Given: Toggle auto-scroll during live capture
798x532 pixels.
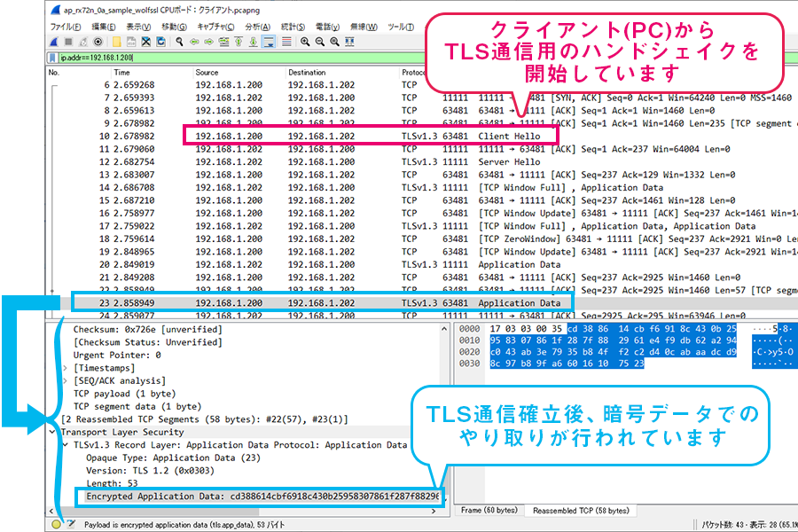Looking at the screenshot, I should click(x=268, y=42).
